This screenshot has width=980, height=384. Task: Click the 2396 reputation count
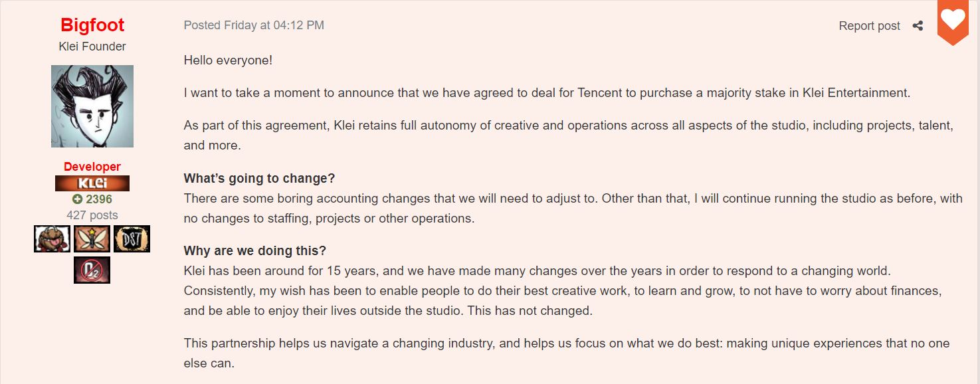click(99, 199)
